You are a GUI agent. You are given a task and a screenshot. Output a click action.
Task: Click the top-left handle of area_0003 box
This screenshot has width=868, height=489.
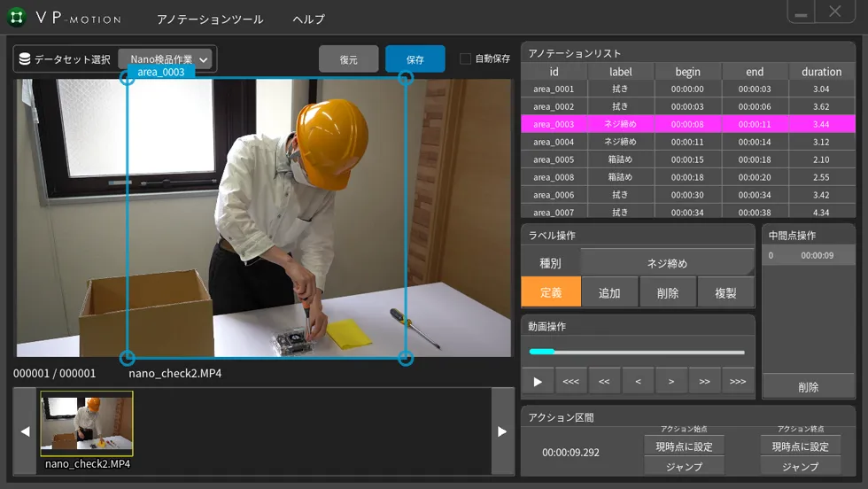128,79
